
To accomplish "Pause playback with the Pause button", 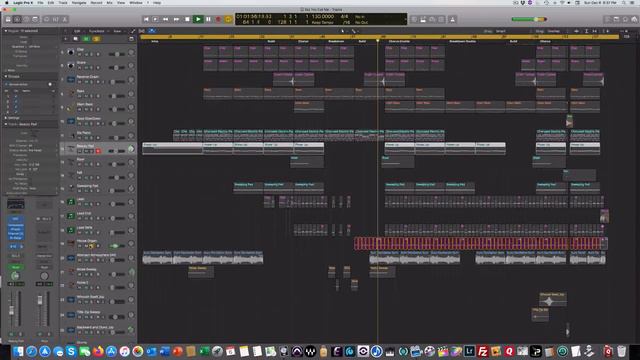I will (x=208, y=19).
